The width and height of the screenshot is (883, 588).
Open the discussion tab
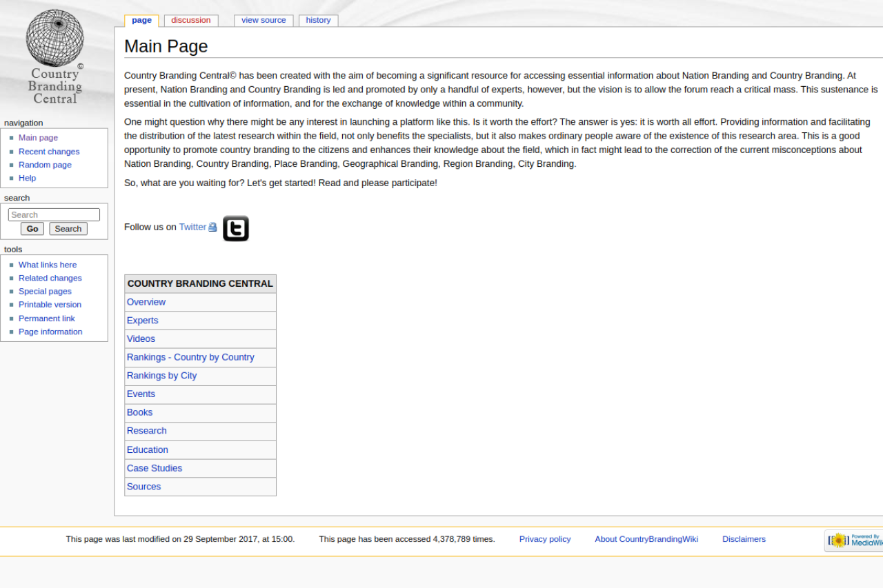(191, 21)
